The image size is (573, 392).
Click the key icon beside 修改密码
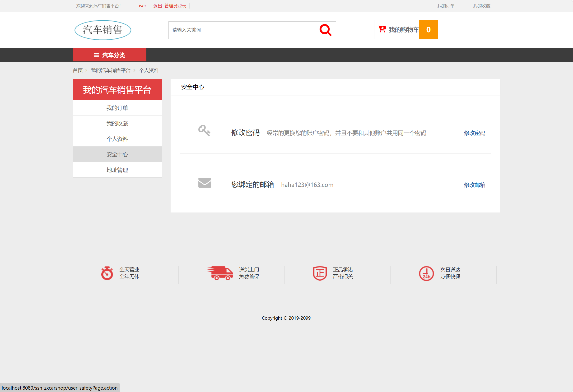click(204, 131)
